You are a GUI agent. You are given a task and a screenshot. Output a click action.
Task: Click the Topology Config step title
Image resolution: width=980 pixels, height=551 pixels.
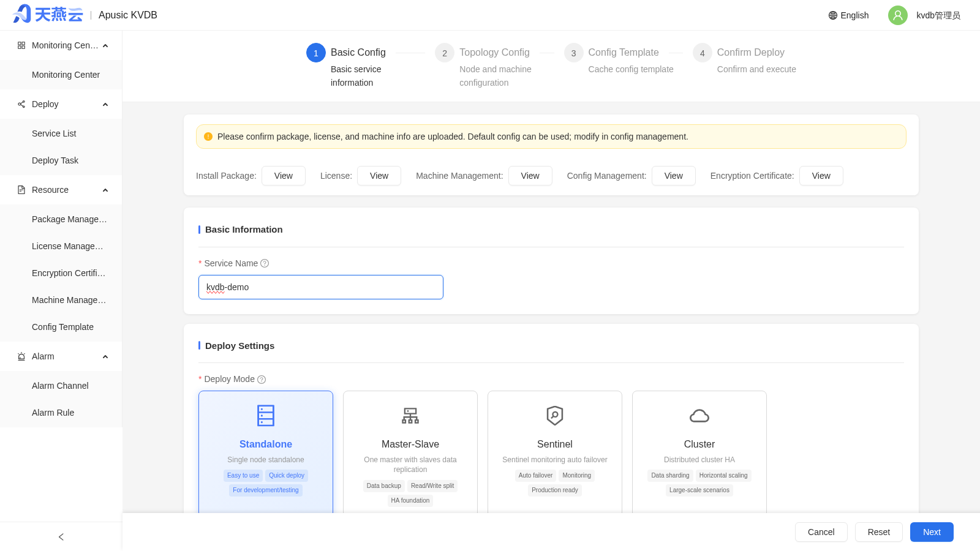[x=494, y=53]
